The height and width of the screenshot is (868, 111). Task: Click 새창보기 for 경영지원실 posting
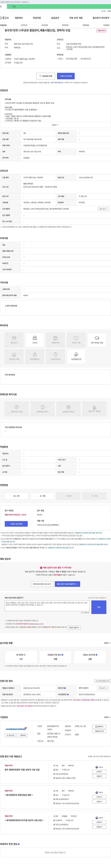pyautogui.click(x=99, y=802)
